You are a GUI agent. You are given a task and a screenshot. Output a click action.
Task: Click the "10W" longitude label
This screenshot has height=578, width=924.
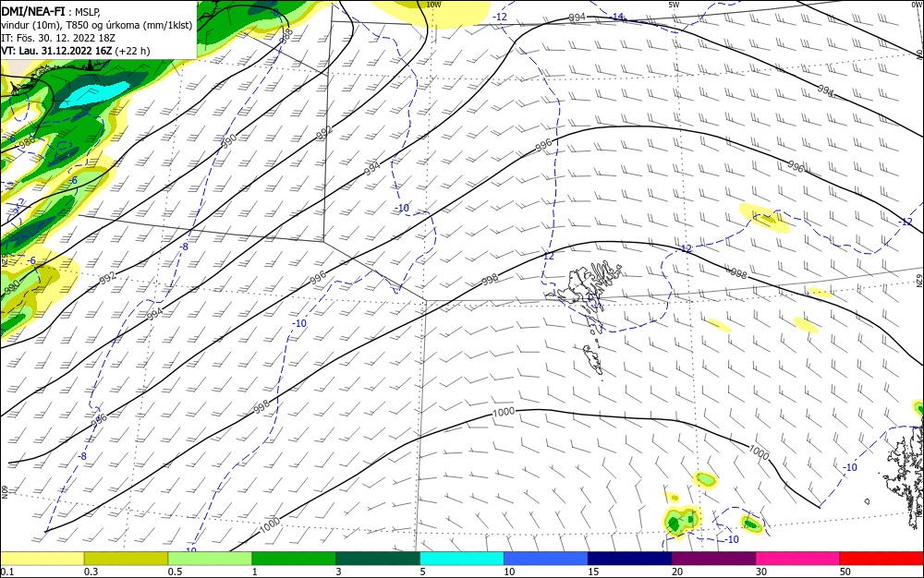pos(433,5)
